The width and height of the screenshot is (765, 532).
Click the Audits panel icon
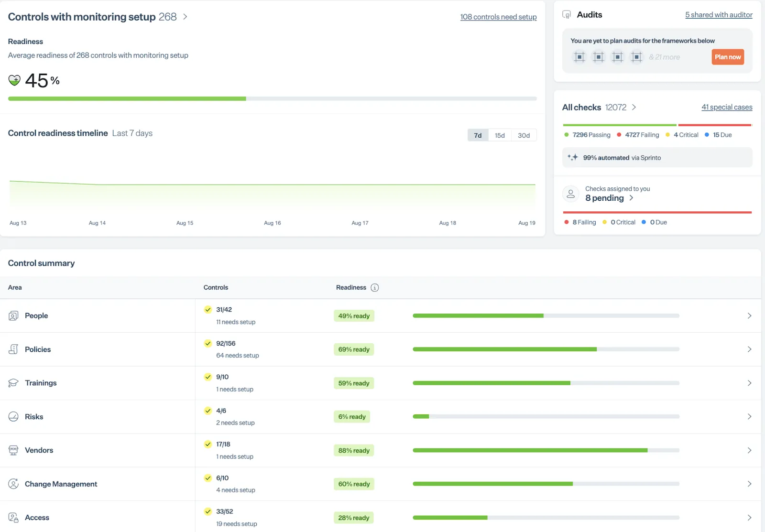point(567,14)
